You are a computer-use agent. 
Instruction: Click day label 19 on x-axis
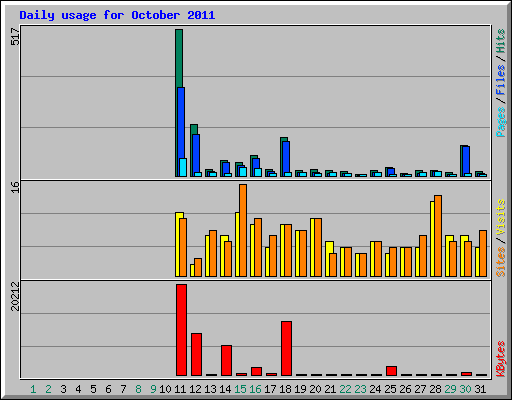click(300, 389)
